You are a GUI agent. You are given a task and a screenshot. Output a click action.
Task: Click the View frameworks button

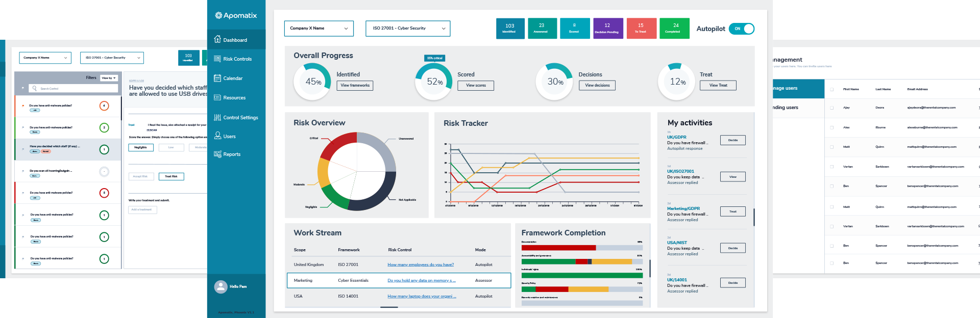(x=355, y=86)
